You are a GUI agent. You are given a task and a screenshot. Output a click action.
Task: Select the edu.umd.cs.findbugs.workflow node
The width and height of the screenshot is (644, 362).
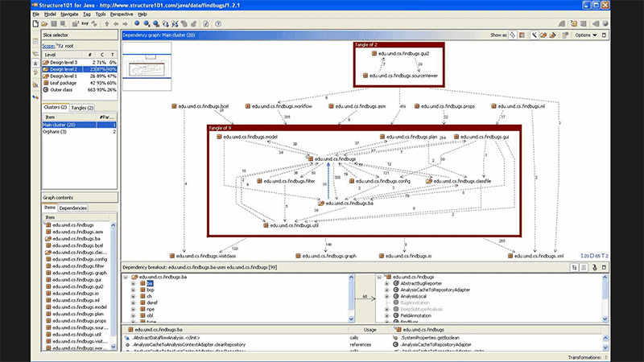(x=279, y=106)
